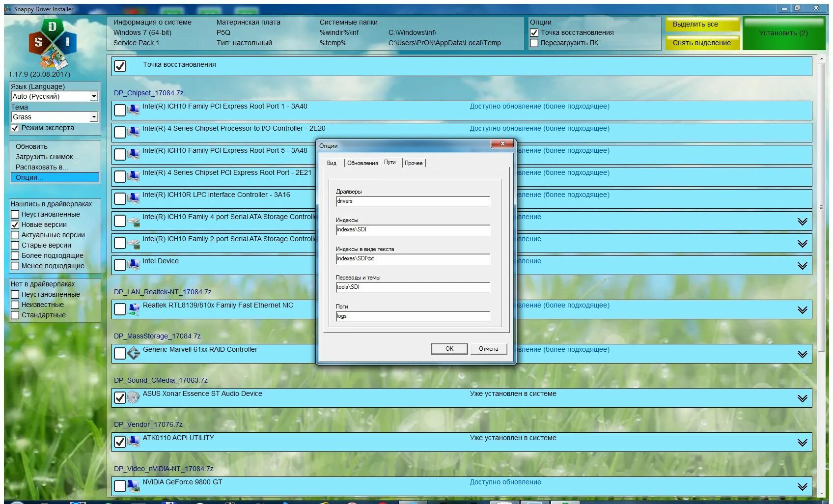Image resolution: width=833 pixels, height=504 pixels.
Task: Enable the Перезагрузить ПК checkbox
Action: click(534, 43)
